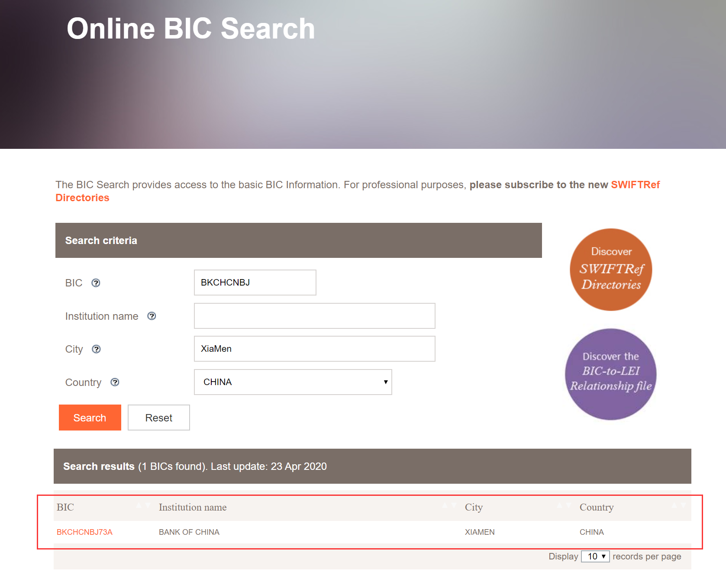Click the Country help question mark
This screenshot has height=588, width=726.
(115, 382)
